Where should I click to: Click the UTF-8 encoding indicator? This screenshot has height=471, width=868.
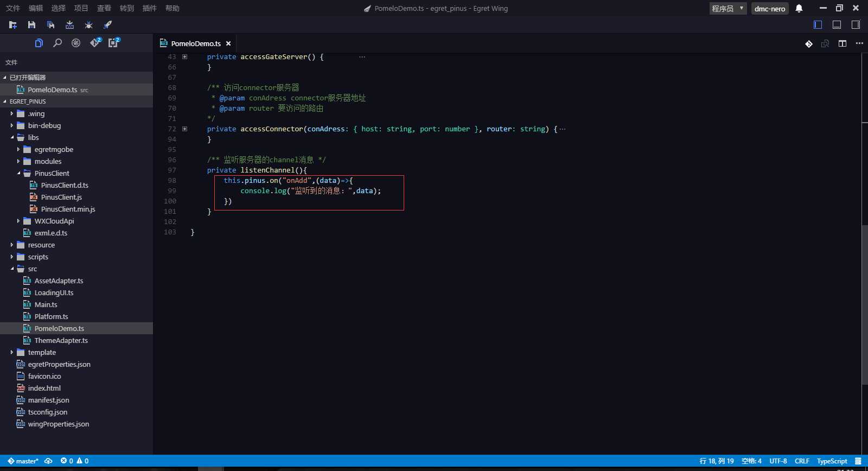[778, 461]
